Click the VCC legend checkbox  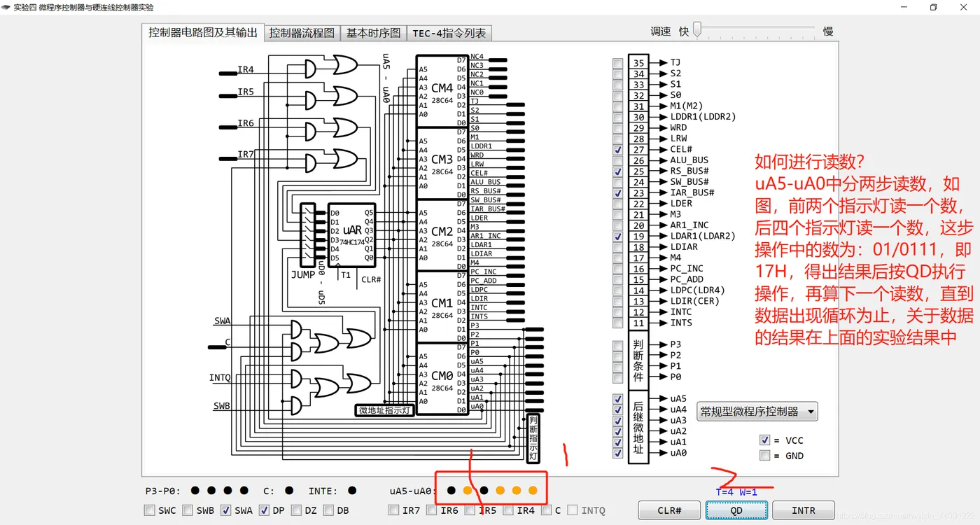765,440
